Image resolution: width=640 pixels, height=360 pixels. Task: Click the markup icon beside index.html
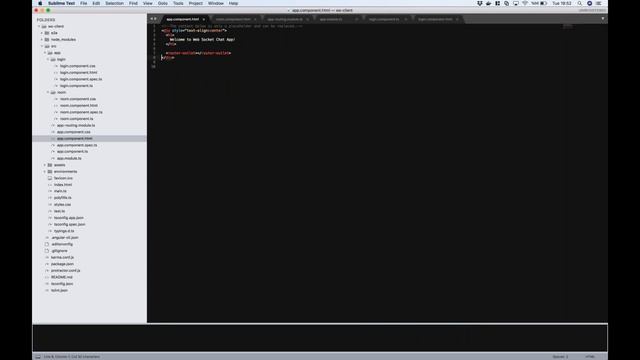click(x=50, y=184)
